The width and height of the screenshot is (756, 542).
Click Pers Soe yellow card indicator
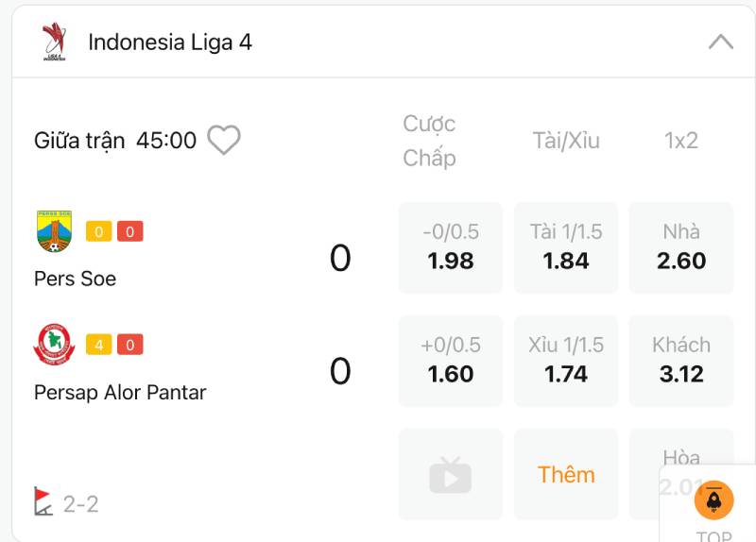98,231
